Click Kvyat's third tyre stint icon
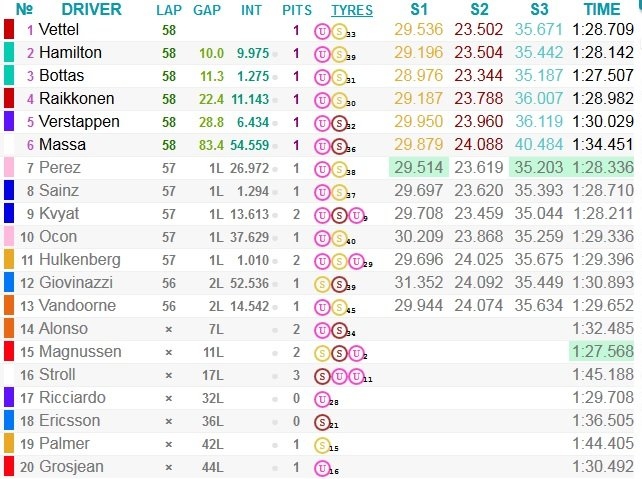This screenshot has width=642, height=479. pos(356,215)
